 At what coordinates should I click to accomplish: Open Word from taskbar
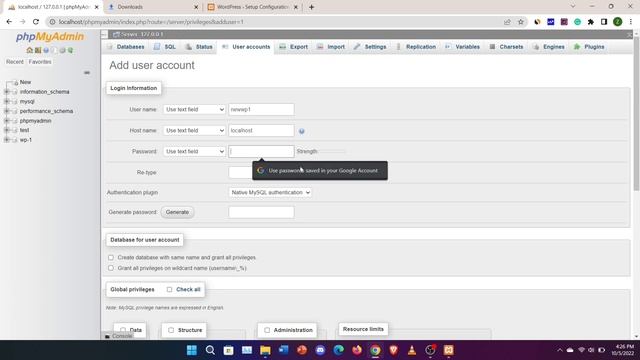(x=284, y=350)
